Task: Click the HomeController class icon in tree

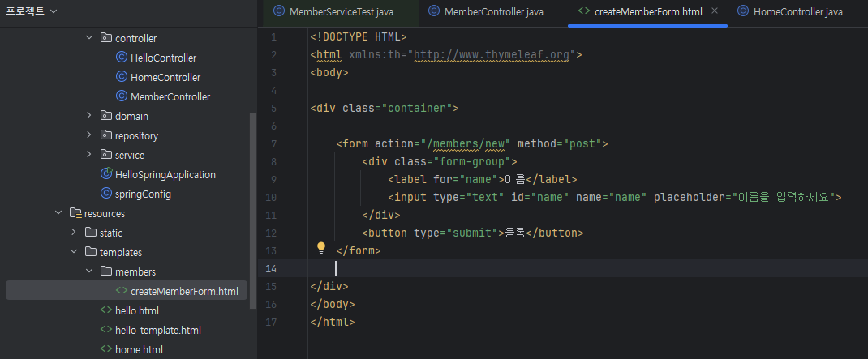Action: click(122, 77)
